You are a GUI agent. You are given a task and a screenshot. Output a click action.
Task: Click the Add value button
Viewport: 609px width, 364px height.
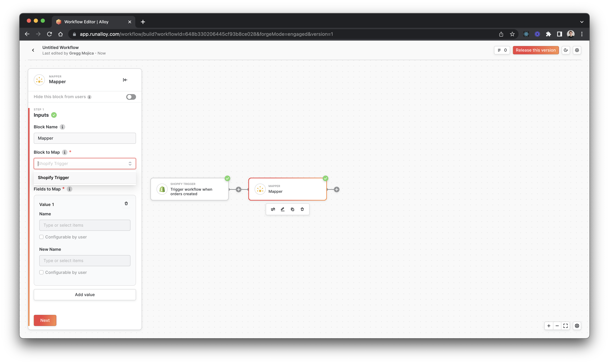[x=85, y=295]
